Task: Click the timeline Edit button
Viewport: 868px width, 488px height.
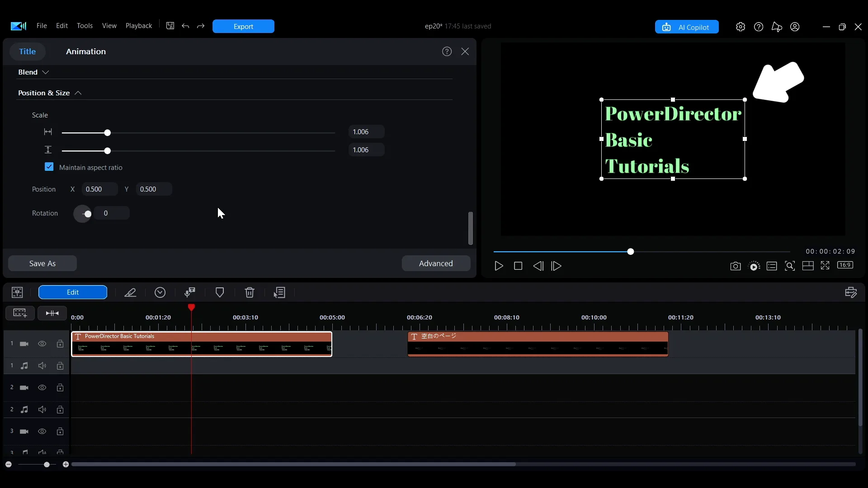Action: (73, 292)
